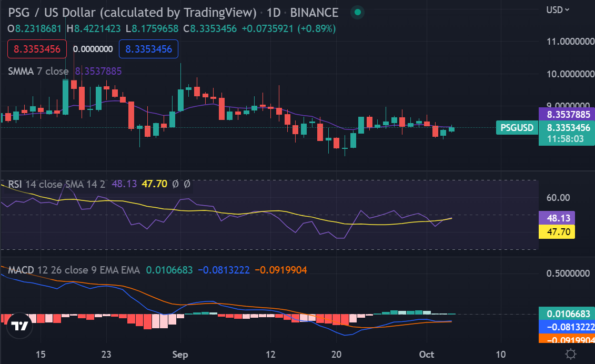This screenshot has height=364, width=595.
Task: Click the high price H8.4221423 value
Action: 93,29
